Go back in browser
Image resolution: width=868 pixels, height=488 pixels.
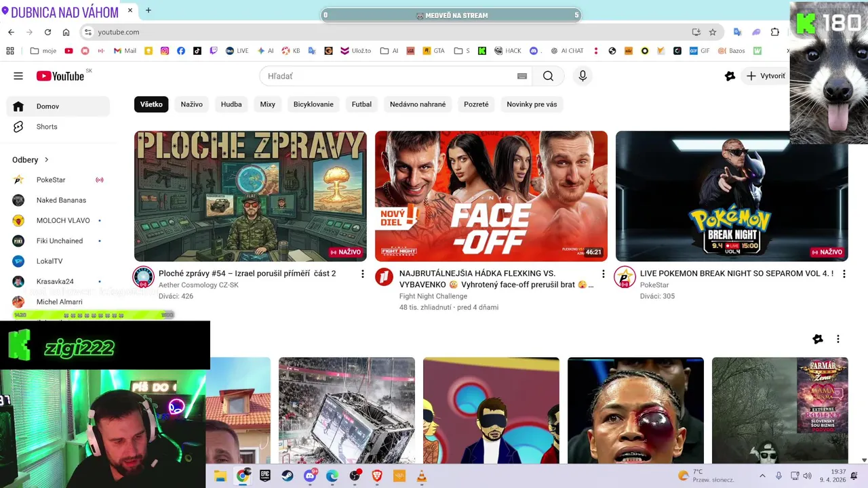[x=11, y=32]
